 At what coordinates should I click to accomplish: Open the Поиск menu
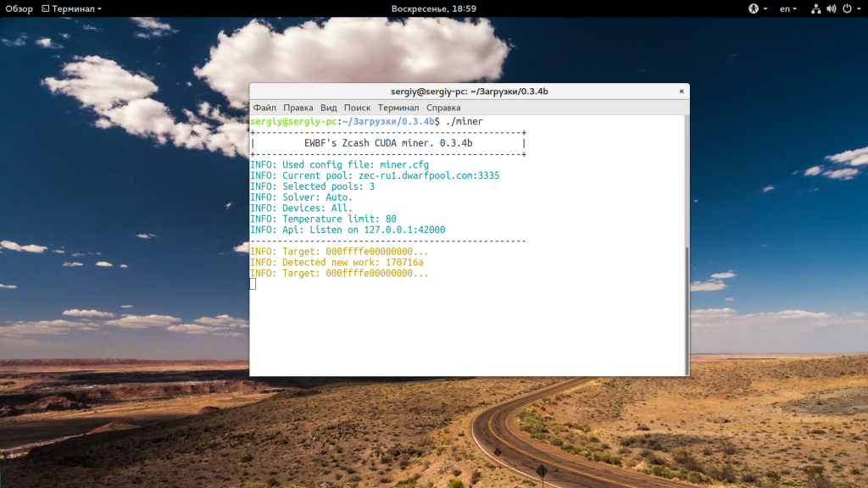click(x=357, y=108)
